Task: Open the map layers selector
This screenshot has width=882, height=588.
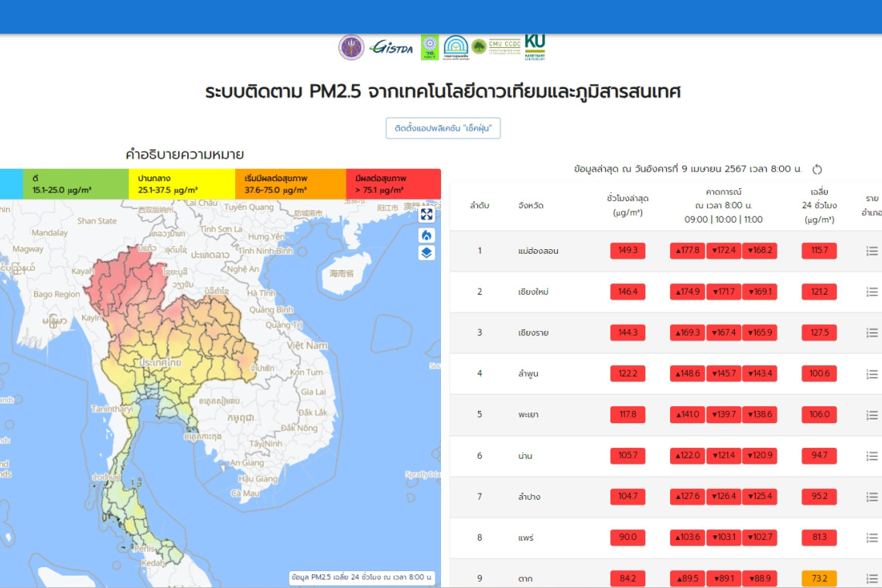Action: click(x=426, y=253)
